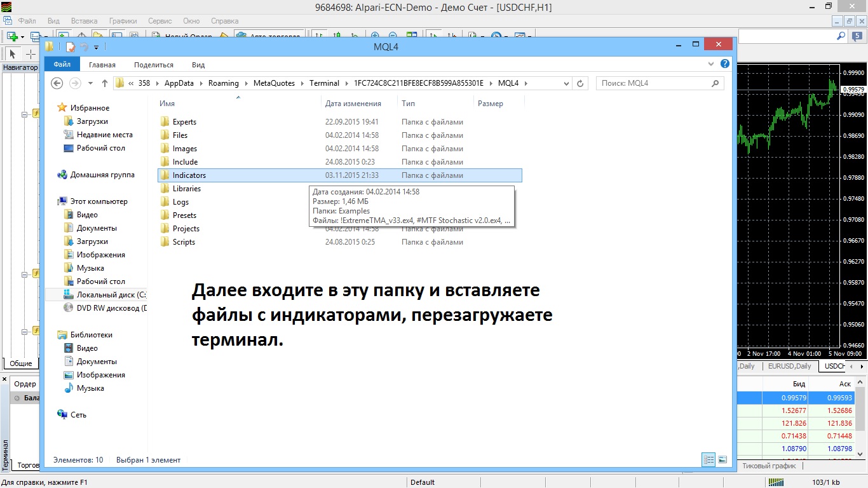Open the Файл ribbon tab
Screen dimensions: 868x488
click(x=62, y=64)
